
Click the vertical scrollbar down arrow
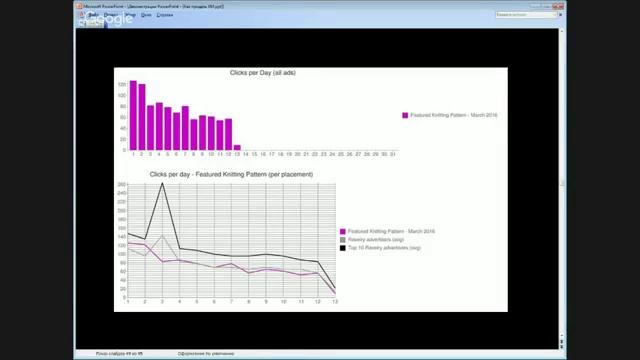coord(562,336)
